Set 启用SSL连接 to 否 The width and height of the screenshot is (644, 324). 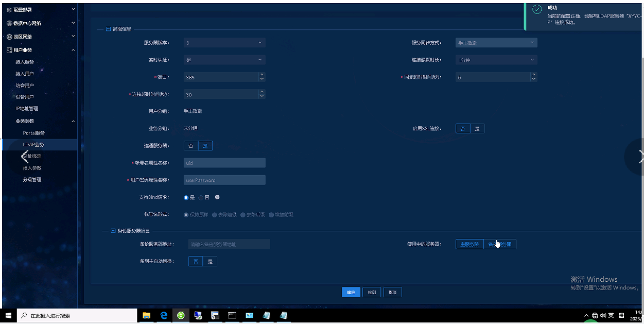(463, 129)
